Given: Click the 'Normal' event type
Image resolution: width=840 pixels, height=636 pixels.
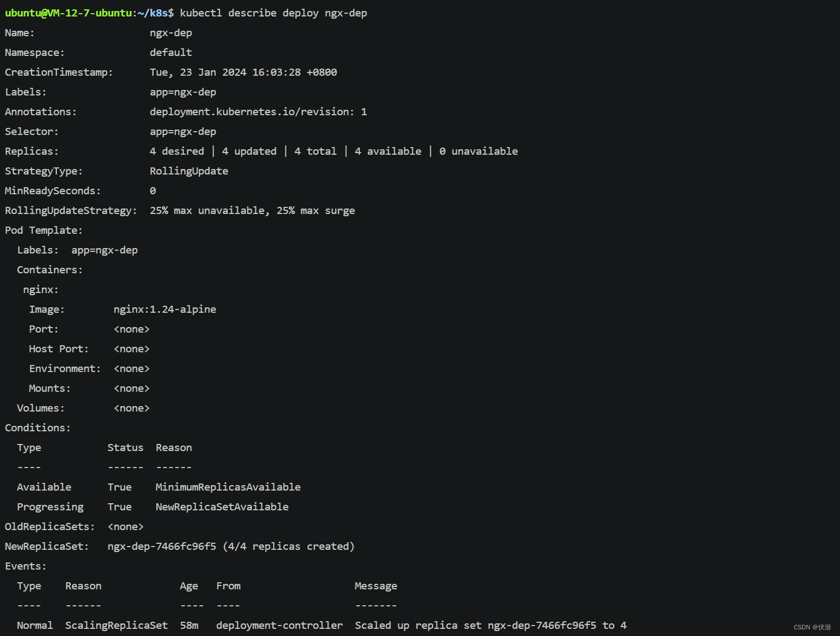Looking at the screenshot, I should pos(35,626).
